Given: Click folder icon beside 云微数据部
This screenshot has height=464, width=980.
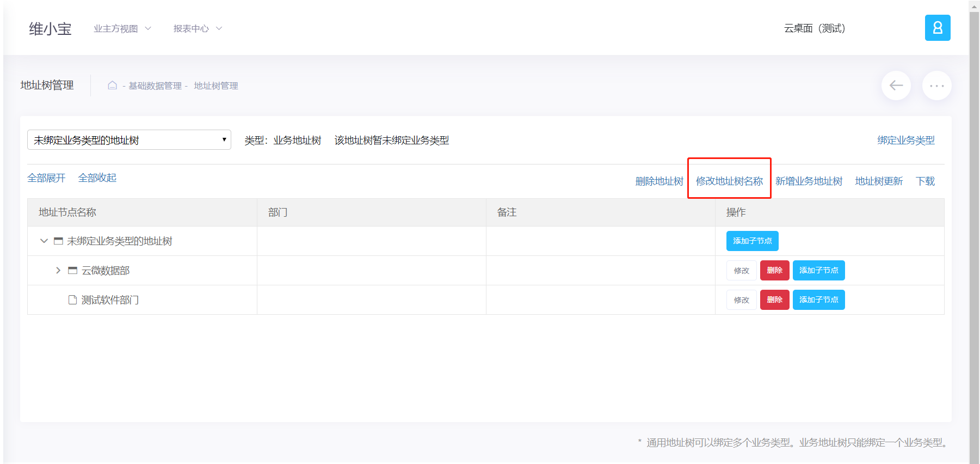Looking at the screenshot, I should click(x=72, y=270).
